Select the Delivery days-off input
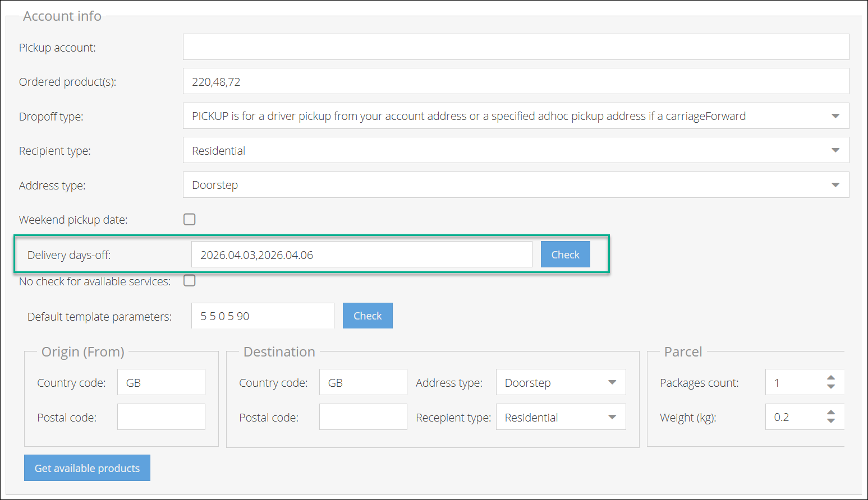 coord(361,254)
